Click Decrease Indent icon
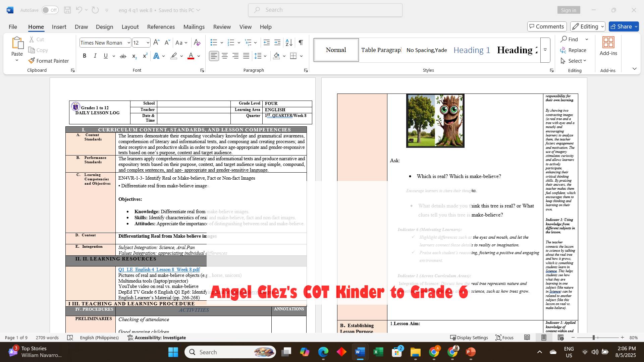The width and height of the screenshot is (644, 362). pos(267,43)
